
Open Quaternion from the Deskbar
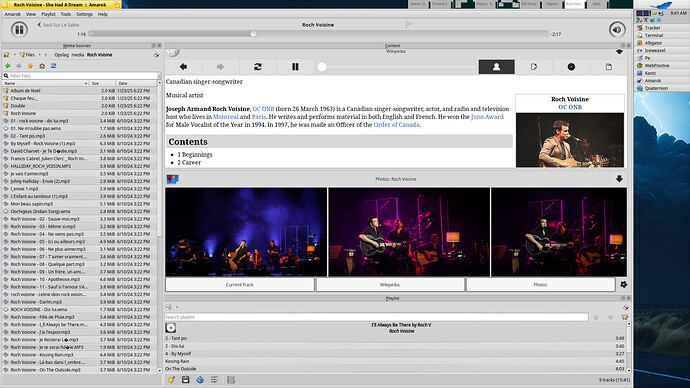pos(656,88)
